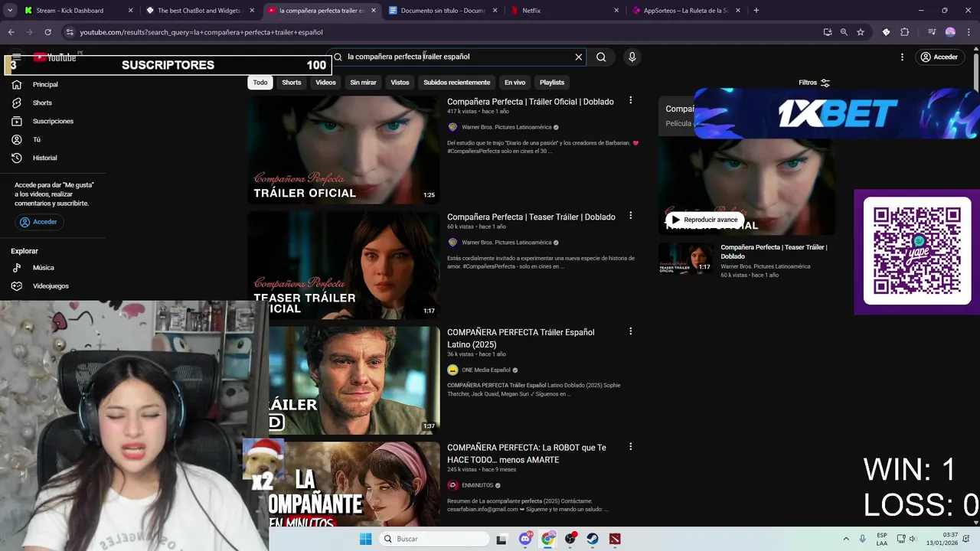Open thumbnail of Tráiler Español Latino video
This screenshot has width=980, height=551.
click(354, 380)
